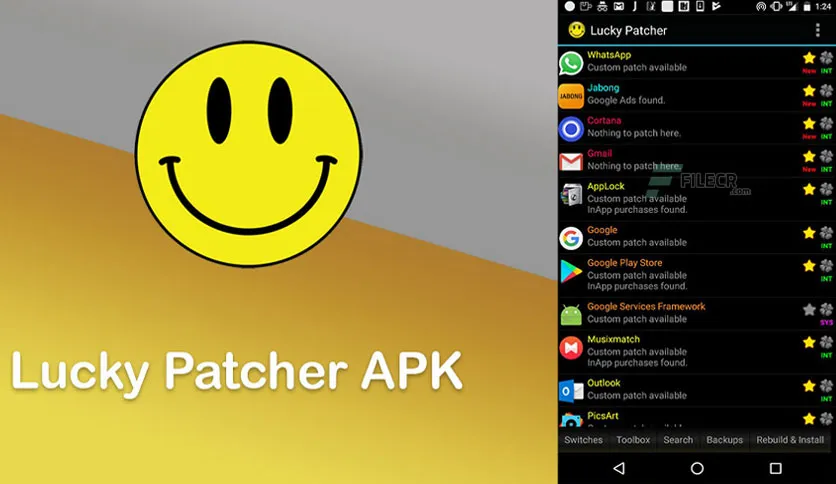Select the WhatsApp app name
The width and height of the screenshot is (836, 484).
click(x=609, y=55)
